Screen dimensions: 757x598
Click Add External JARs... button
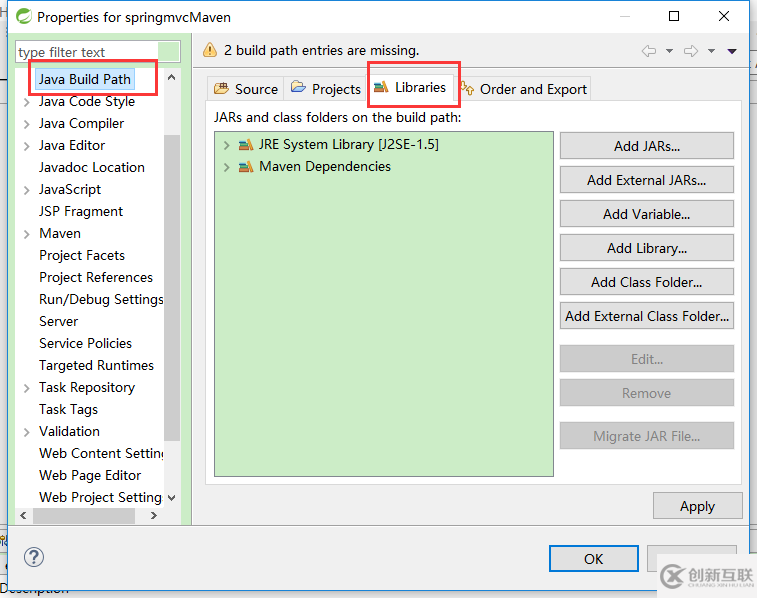646,180
